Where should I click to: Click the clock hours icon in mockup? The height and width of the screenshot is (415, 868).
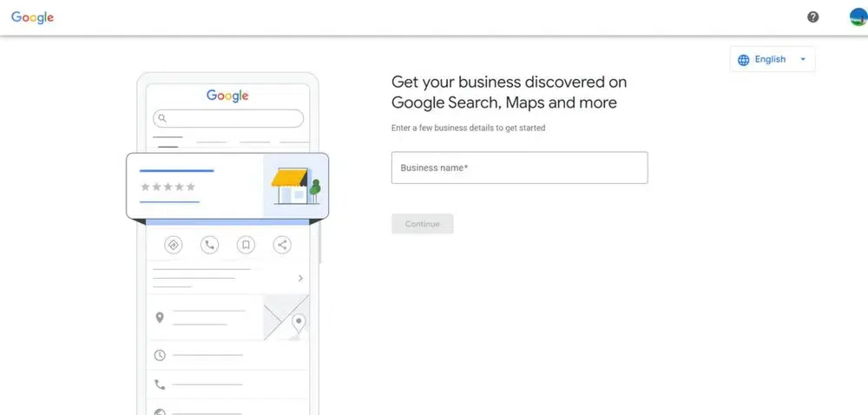click(x=160, y=355)
